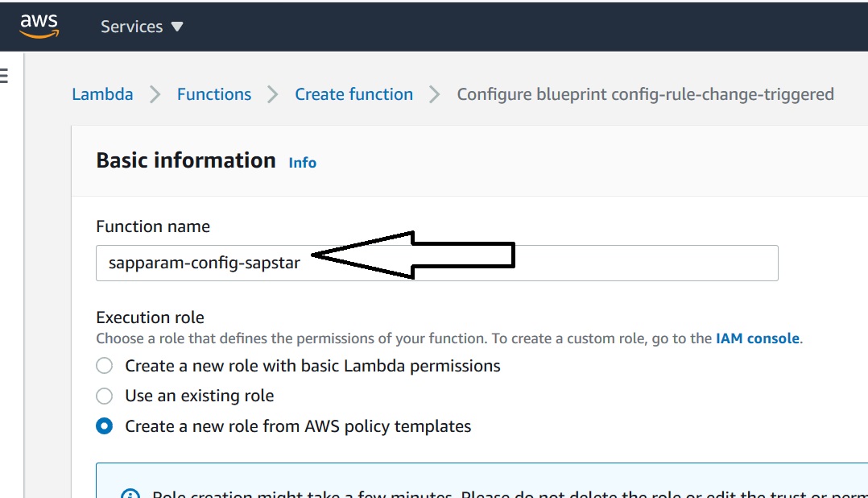Click the 'Execution role' label
868x498 pixels.
(150, 317)
